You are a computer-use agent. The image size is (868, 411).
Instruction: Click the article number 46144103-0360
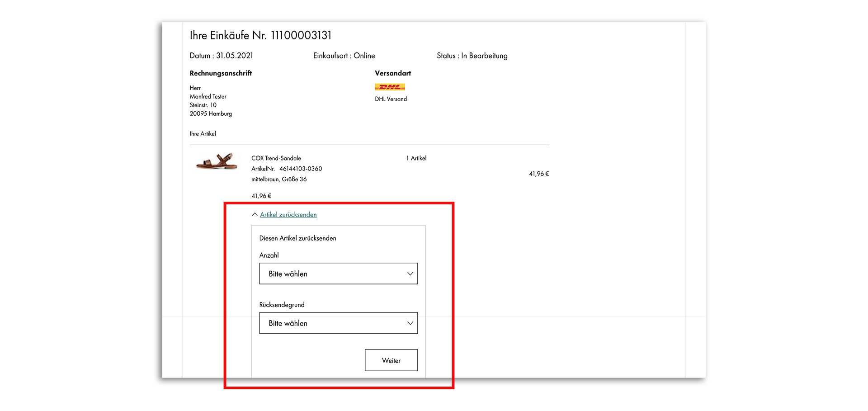click(x=300, y=169)
